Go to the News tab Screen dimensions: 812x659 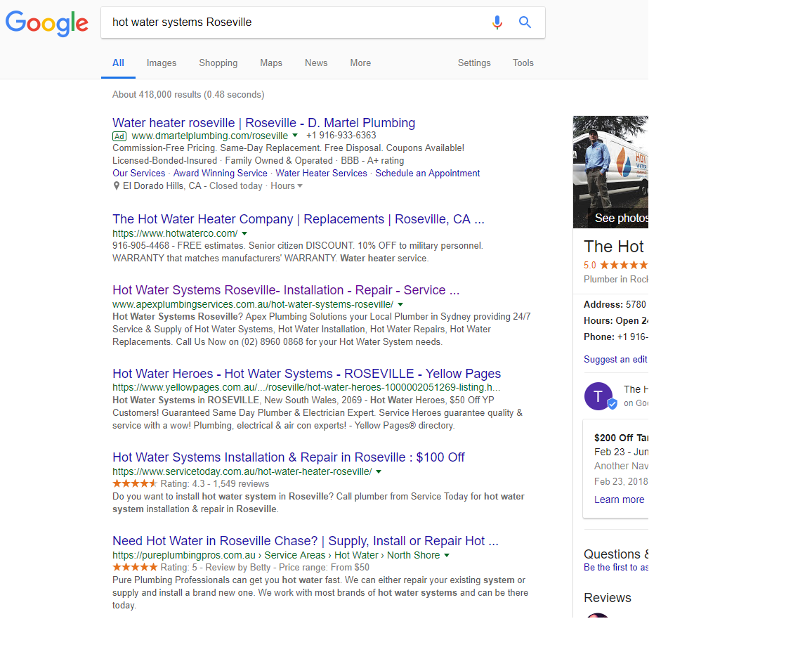(316, 63)
